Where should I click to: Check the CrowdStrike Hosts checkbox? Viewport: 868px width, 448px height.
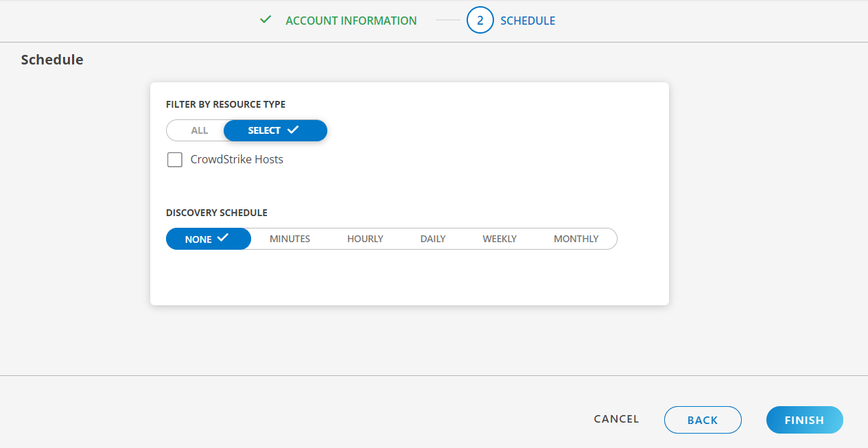175,160
